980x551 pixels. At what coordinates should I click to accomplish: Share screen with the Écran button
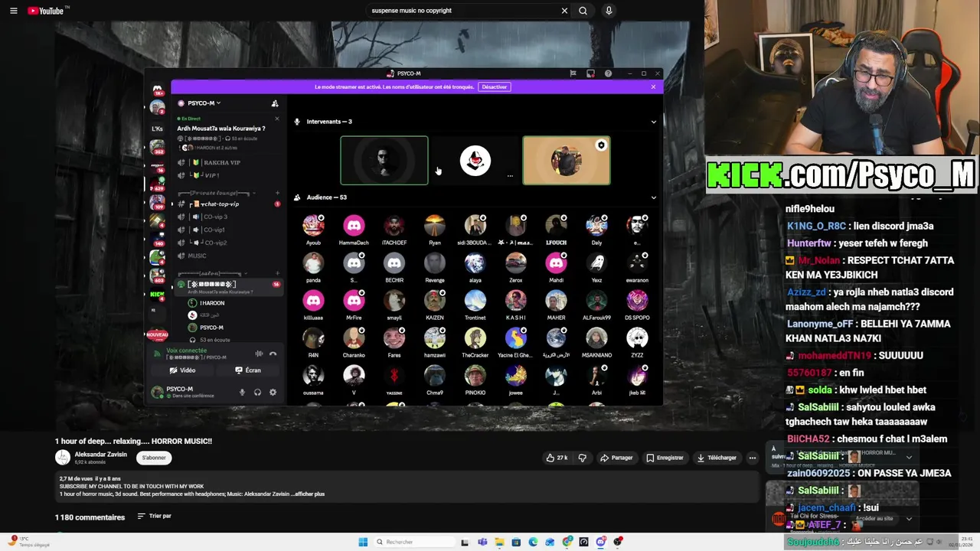pos(248,370)
